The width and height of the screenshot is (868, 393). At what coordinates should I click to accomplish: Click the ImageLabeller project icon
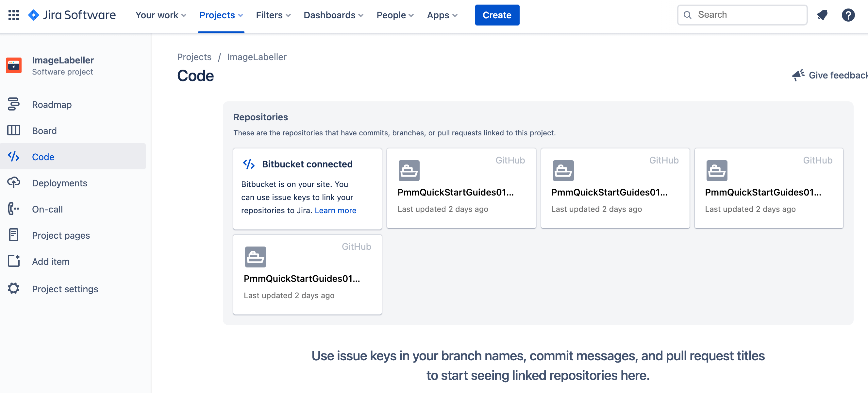tap(14, 65)
